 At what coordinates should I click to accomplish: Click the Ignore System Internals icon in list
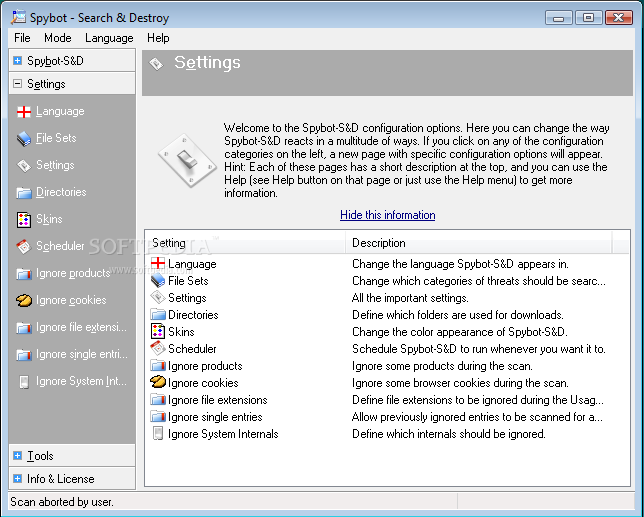(158, 434)
